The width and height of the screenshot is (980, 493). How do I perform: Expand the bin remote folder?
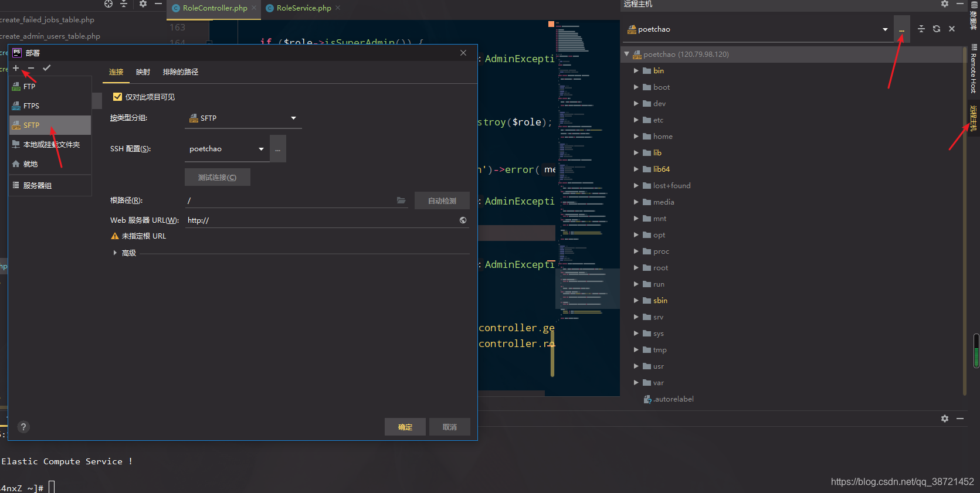[x=636, y=70]
